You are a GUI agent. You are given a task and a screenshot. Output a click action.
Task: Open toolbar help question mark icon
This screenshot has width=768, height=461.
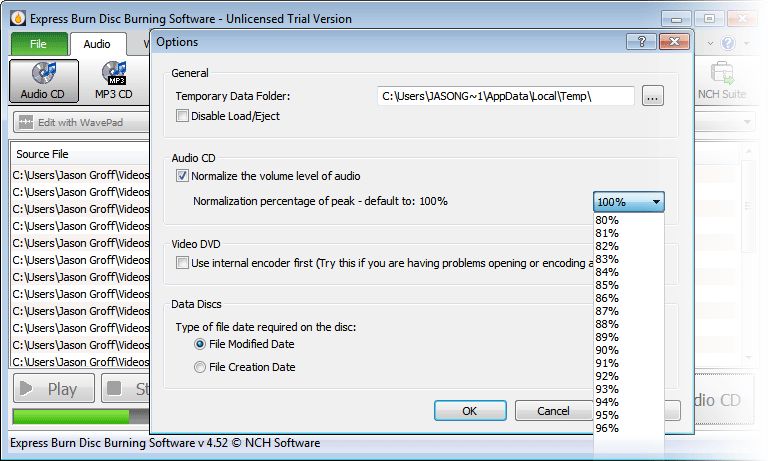click(x=727, y=44)
